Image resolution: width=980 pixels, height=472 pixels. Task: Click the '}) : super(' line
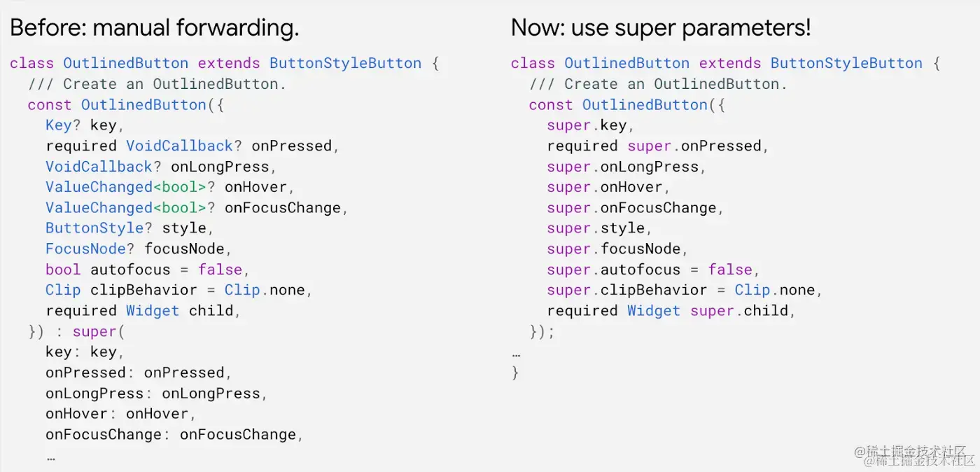76,331
